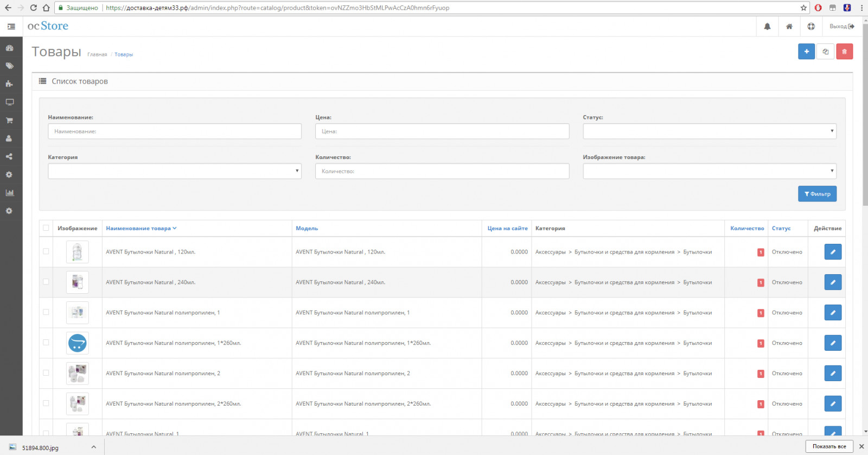Click into the Количество filter field
Viewport: 868px width, 455px height.
point(442,171)
